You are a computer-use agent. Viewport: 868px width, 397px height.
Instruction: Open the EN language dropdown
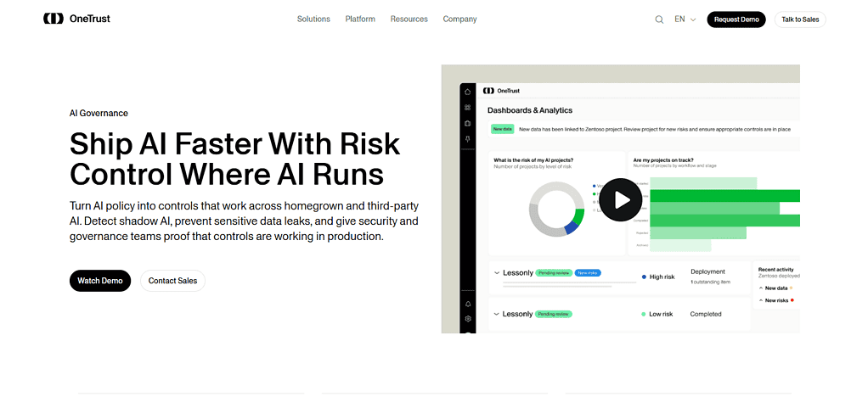685,20
